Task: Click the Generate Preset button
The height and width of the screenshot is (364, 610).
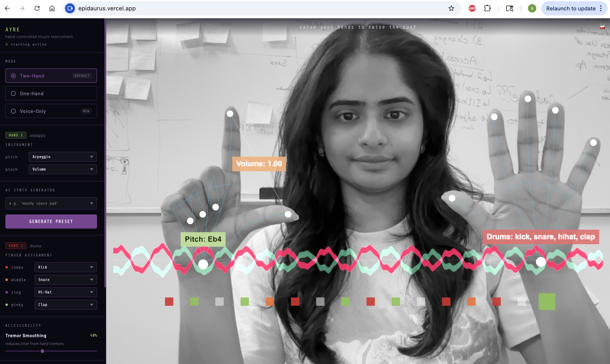Action: [51, 222]
